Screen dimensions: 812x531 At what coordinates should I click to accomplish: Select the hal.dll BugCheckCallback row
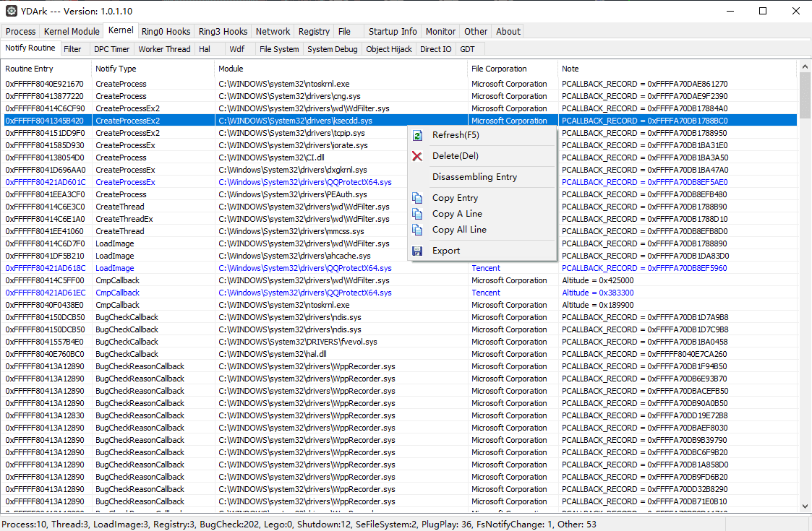(398, 355)
